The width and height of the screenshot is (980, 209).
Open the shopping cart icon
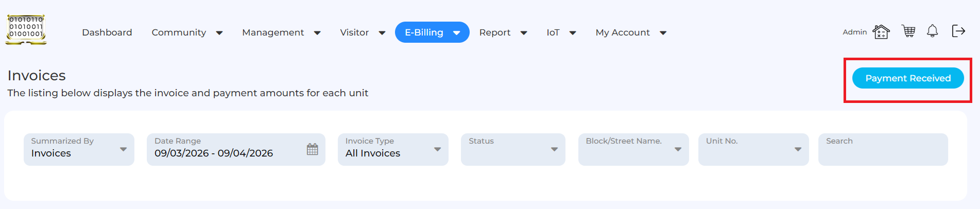[908, 31]
